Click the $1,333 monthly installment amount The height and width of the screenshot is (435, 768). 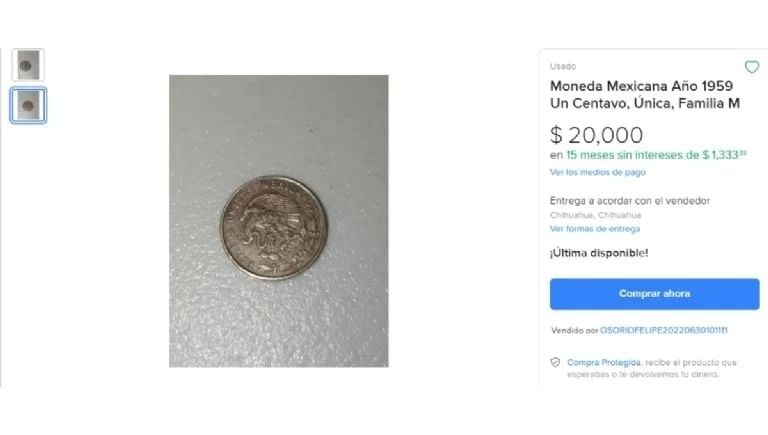tap(724, 155)
